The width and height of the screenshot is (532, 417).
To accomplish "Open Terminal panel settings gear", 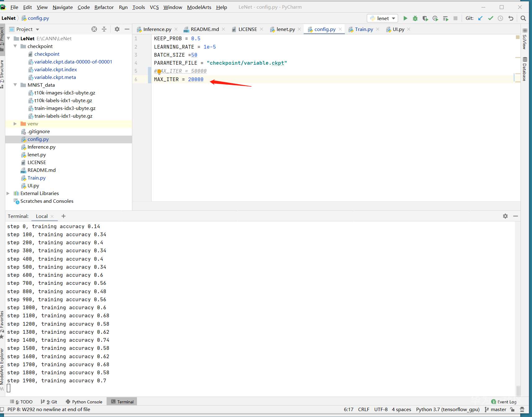I will click(x=505, y=216).
